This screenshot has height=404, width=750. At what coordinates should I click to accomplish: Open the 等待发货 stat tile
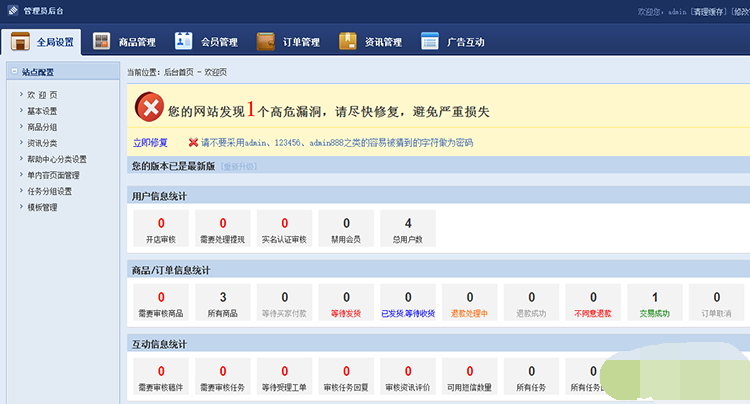click(x=346, y=302)
